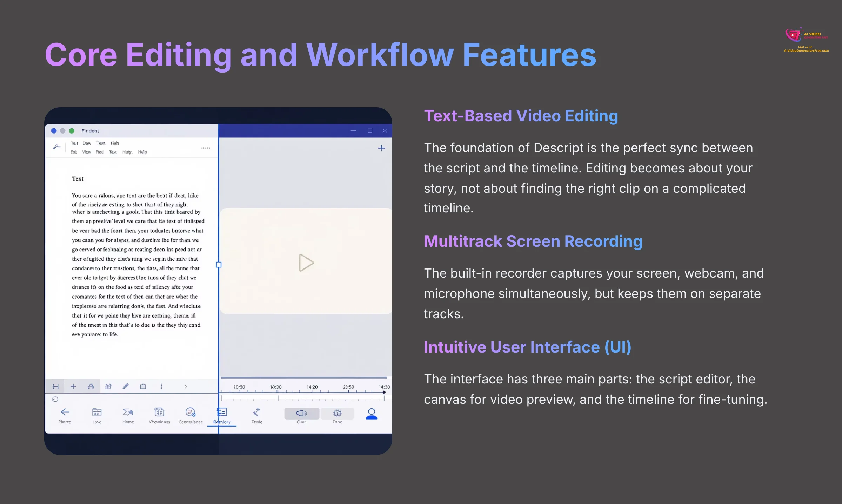Click the lower timeline scrub track
This screenshot has width=842, height=504.
pyautogui.click(x=303, y=398)
